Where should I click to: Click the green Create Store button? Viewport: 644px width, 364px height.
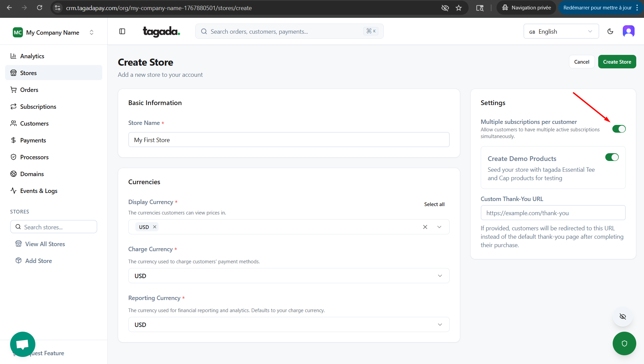pos(617,62)
